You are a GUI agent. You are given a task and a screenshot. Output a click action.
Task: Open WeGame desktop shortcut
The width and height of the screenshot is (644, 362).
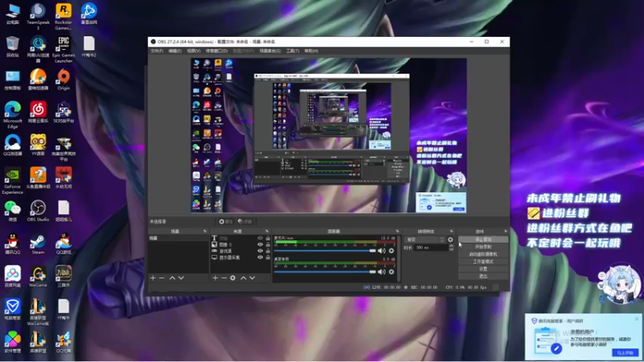click(38, 277)
